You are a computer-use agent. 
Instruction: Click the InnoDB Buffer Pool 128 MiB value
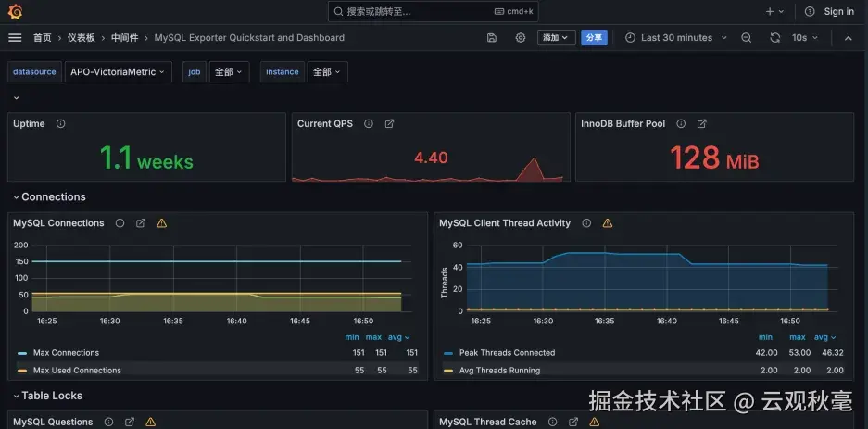(x=714, y=158)
